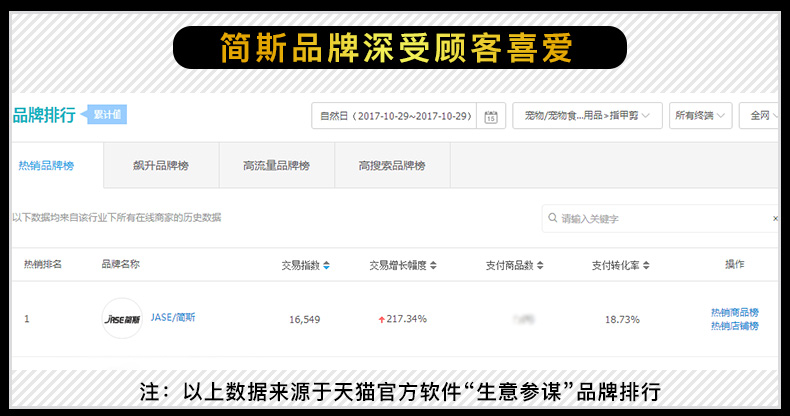The width and height of the screenshot is (790, 416).
Task: Open the 宠物/宠物食...用品>指甲剪 category dropdown
Action: point(587,116)
